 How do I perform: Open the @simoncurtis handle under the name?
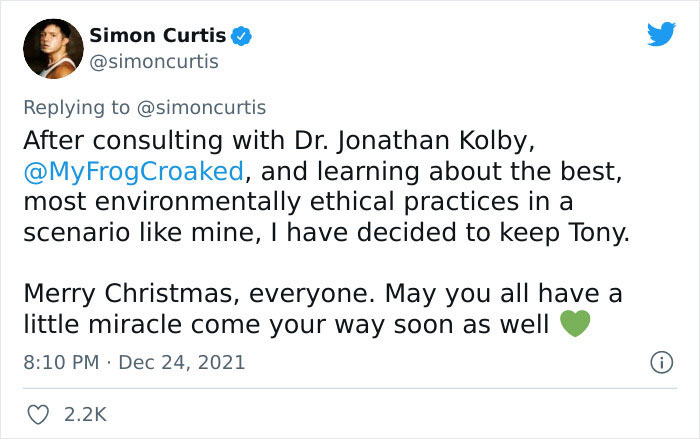[154, 62]
